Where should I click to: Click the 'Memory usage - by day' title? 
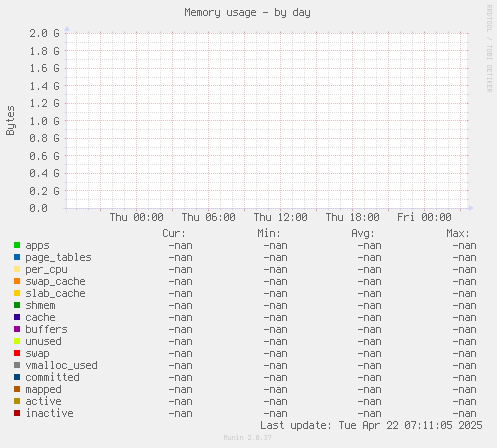click(x=247, y=13)
